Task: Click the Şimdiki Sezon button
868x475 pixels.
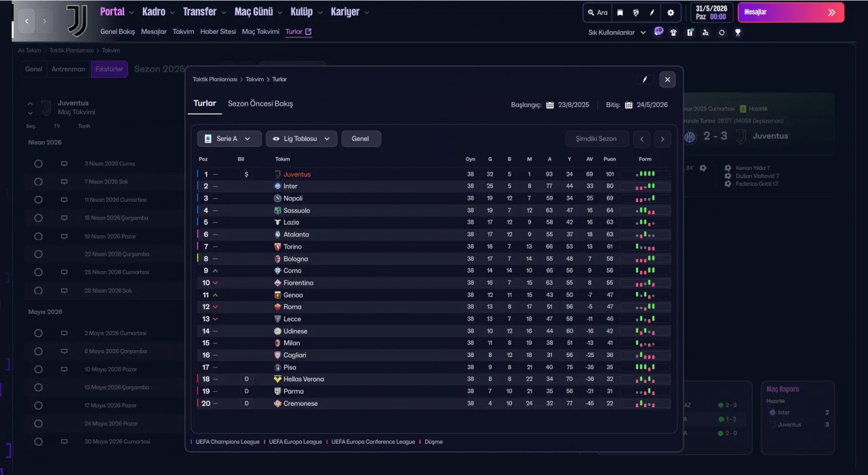Action: (597, 139)
